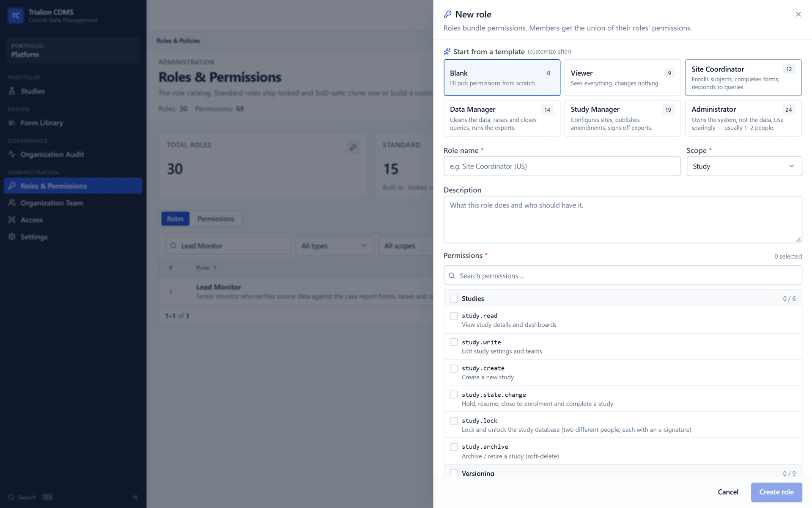This screenshot has width=812, height=508.
Task: Enable the study.write permission checkbox
Action: coord(454,342)
